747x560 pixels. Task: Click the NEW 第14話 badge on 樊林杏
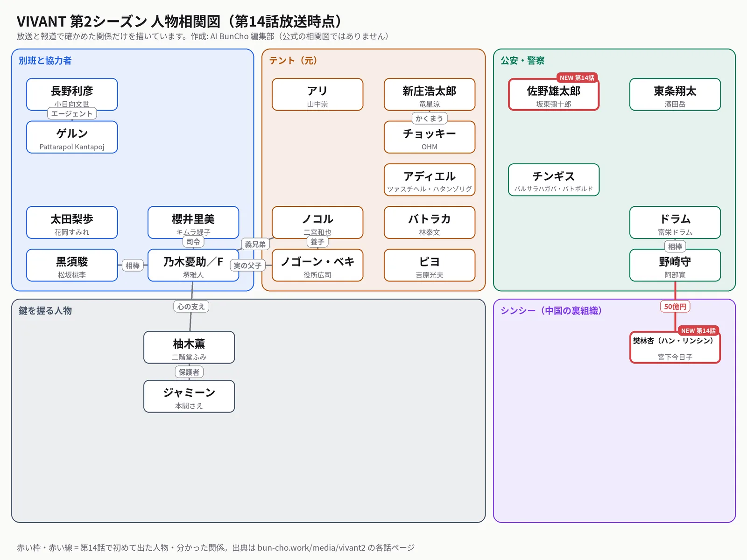tap(698, 330)
